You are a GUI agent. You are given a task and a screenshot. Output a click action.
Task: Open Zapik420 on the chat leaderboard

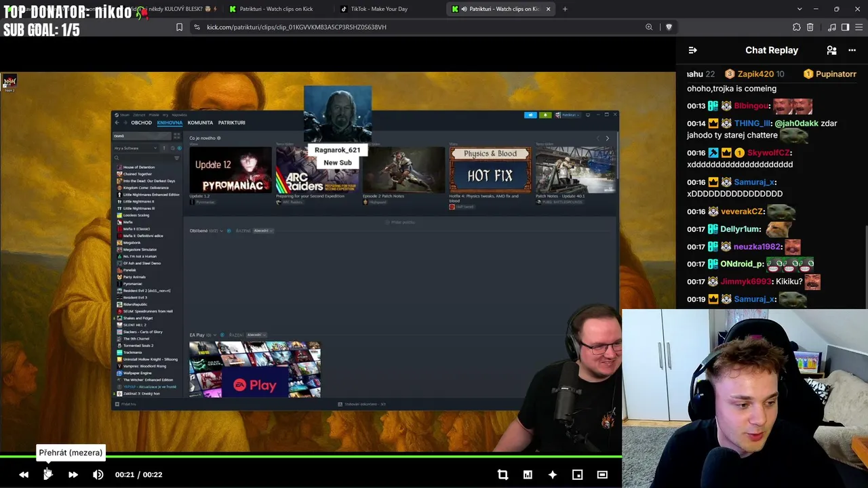click(x=755, y=74)
